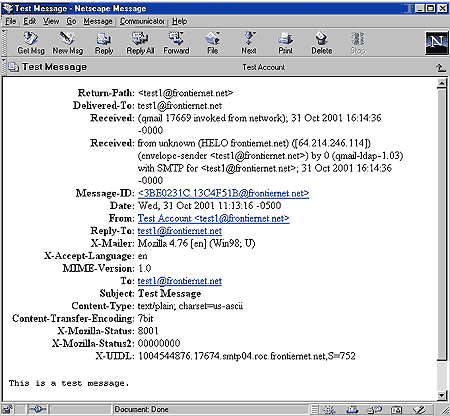The width and height of the screenshot is (450, 416).
Task: Collapse the Test Message location bar grip
Action: tap(4, 67)
